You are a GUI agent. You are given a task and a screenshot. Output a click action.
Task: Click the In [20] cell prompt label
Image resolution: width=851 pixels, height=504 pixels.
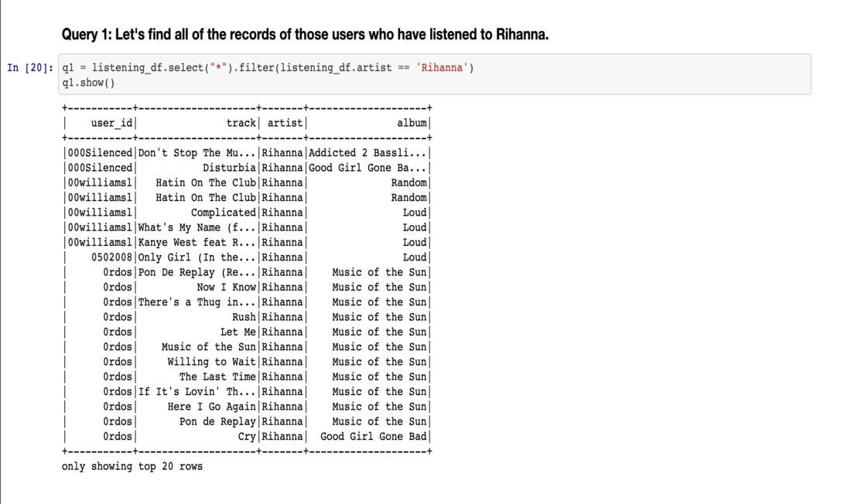30,68
